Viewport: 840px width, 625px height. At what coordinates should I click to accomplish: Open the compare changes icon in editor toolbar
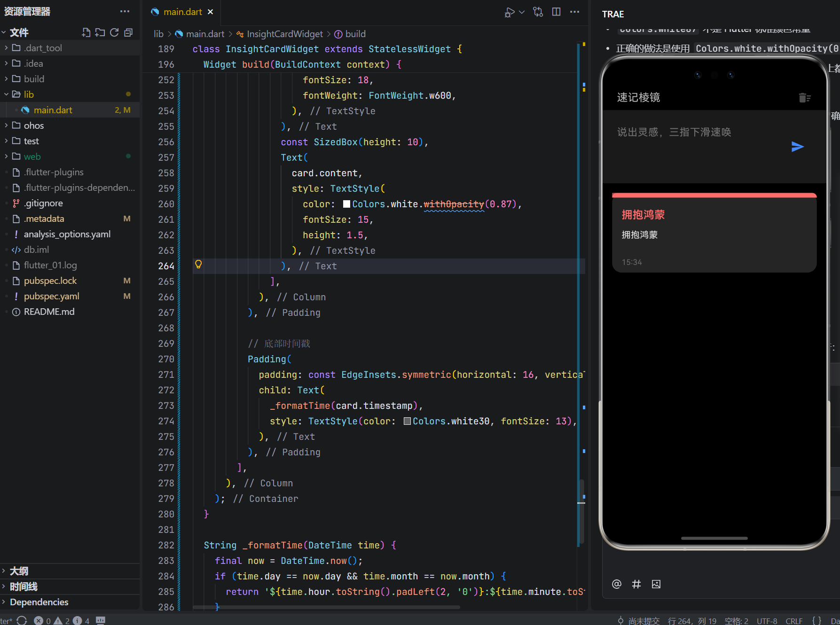(x=538, y=12)
